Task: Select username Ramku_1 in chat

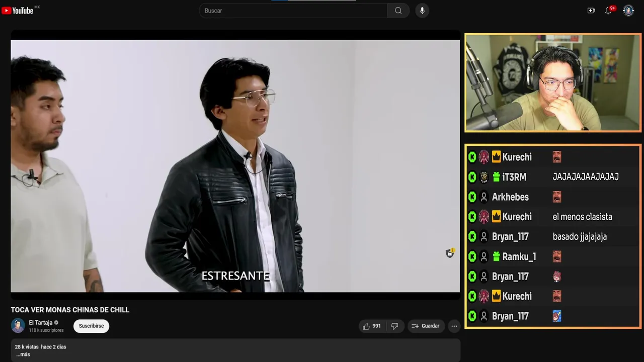Action: click(519, 257)
